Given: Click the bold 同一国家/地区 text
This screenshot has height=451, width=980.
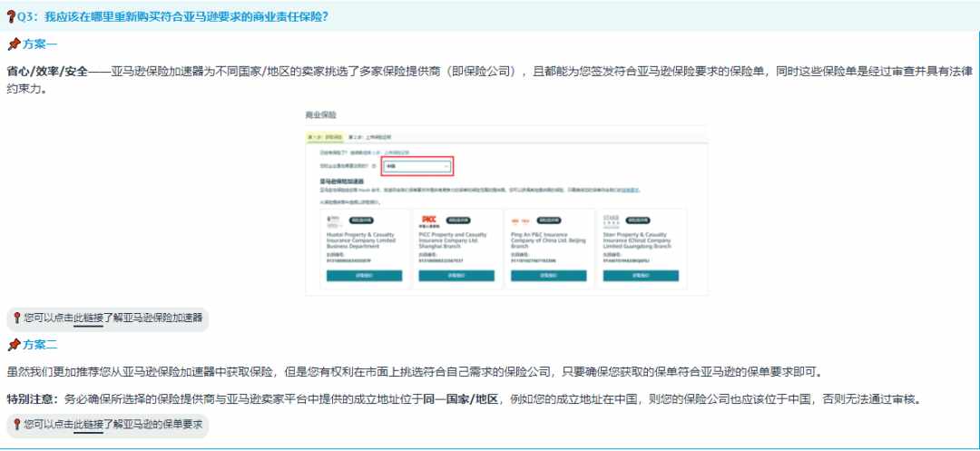Looking at the screenshot, I should [x=460, y=398].
